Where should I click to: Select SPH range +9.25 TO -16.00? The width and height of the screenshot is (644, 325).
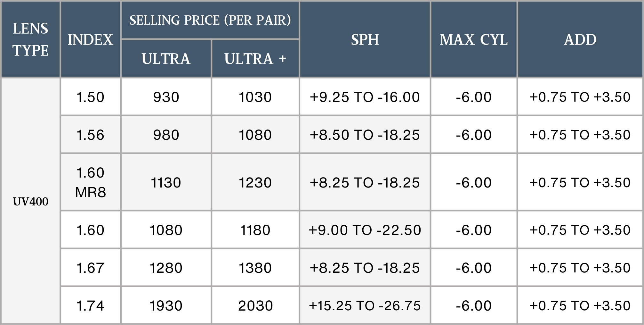(365, 97)
